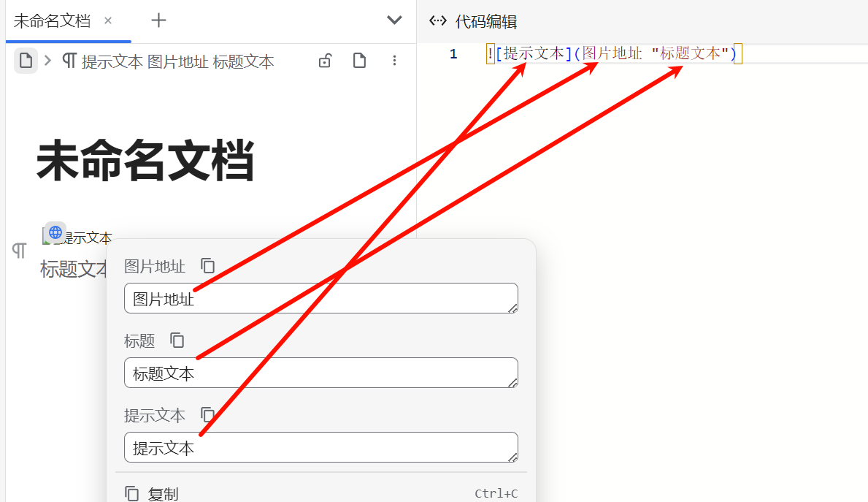Click the globe network image icon
The width and height of the screenshot is (868, 502).
tap(55, 232)
